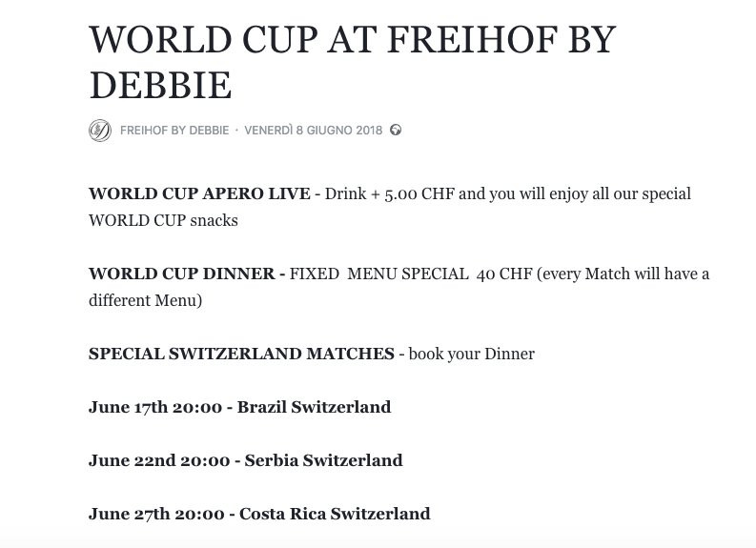
Task: Click the date Venerdì 8 Giugno 2018
Action: click(x=313, y=131)
